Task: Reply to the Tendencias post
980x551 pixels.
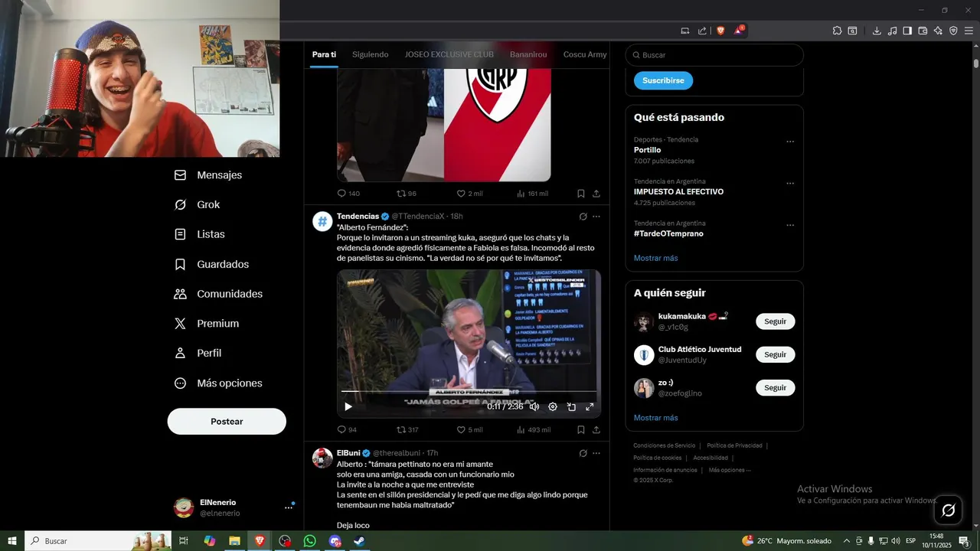Action: point(347,430)
